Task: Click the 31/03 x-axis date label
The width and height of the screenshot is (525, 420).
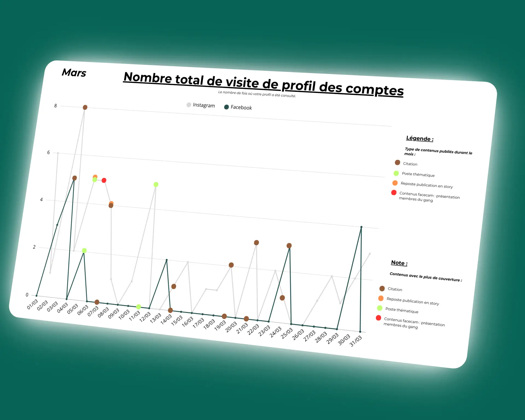Action: pyautogui.click(x=356, y=341)
